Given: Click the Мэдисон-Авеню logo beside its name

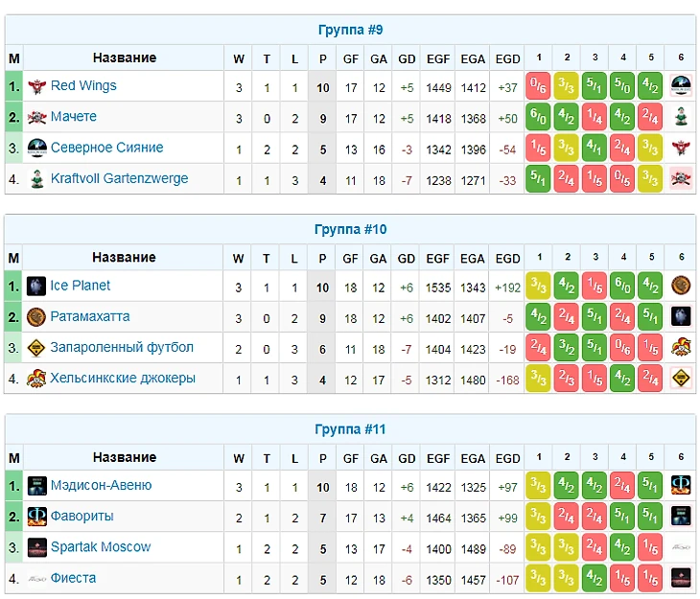Looking at the screenshot, I should pos(37,486).
